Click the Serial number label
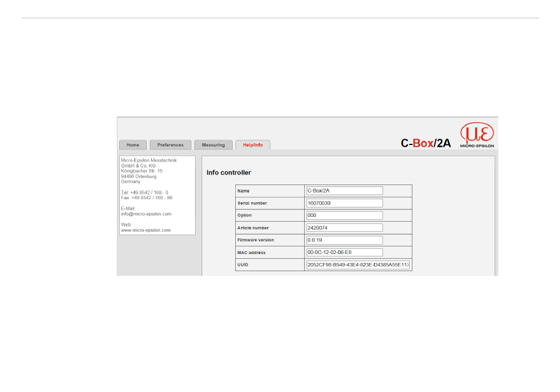560x392 pixels. (x=252, y=203)
